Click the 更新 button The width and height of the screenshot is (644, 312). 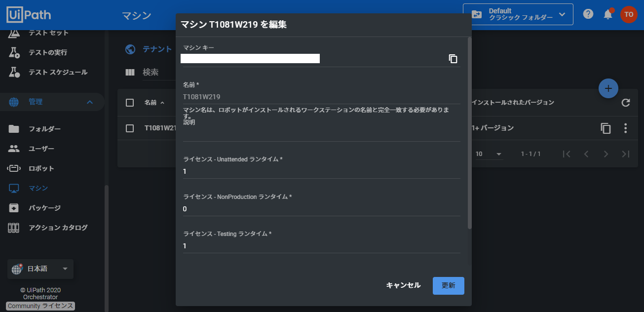pos(449,286)
